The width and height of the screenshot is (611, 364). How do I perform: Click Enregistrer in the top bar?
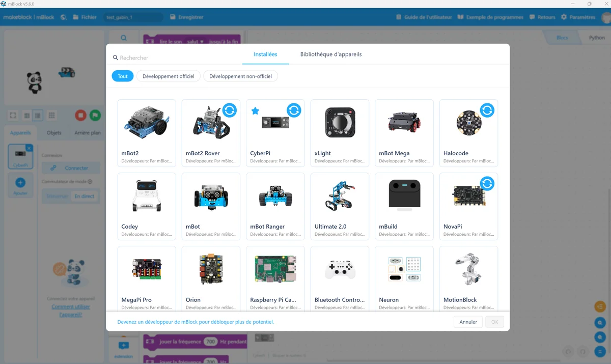[x=187, y=17]
